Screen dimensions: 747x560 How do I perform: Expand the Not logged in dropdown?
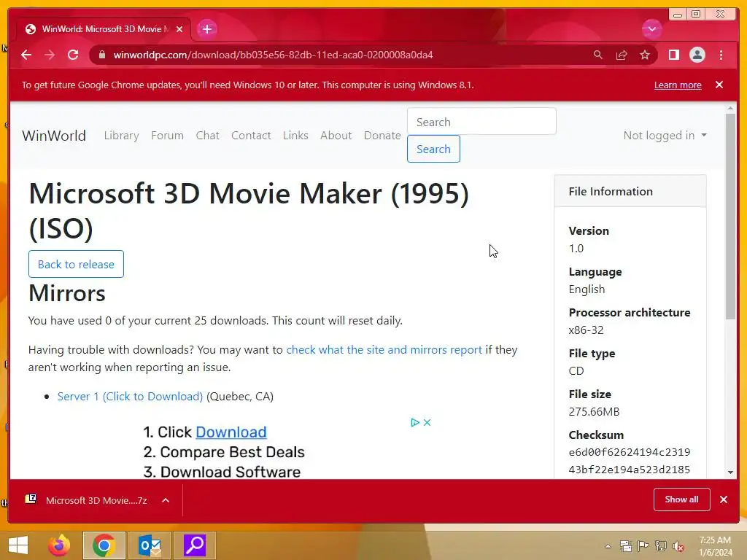(665, 135)
